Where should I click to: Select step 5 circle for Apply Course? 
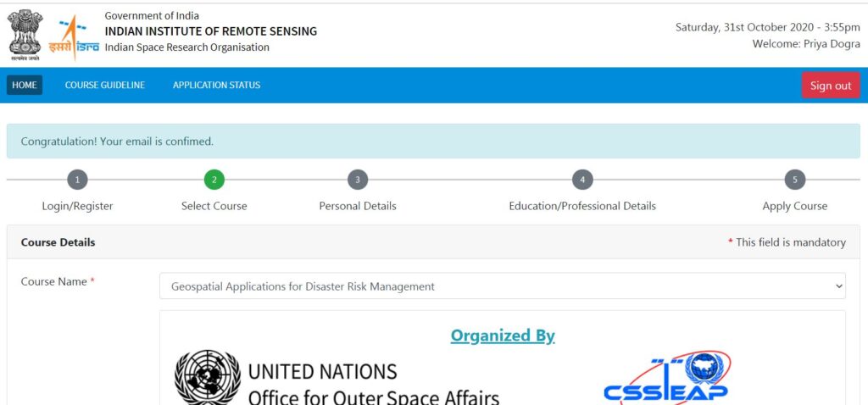click(x=795, y=180)
